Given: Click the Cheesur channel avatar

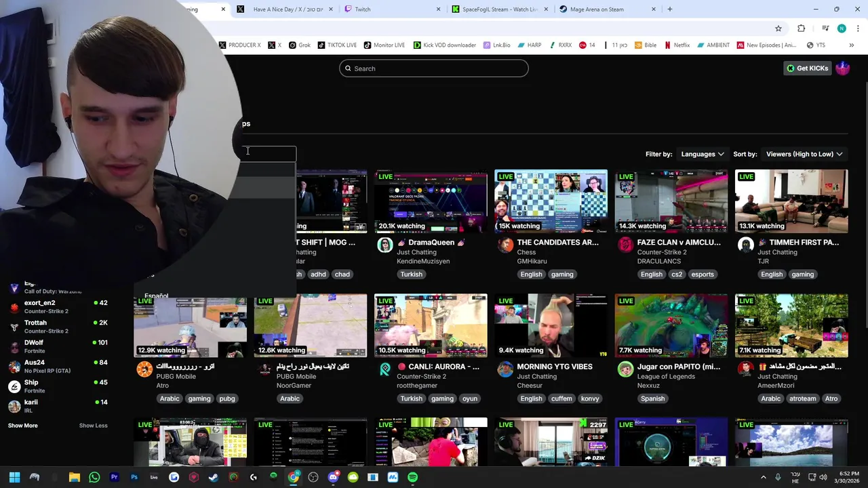Looking at the screenshot, I should (x=505, y=369).
